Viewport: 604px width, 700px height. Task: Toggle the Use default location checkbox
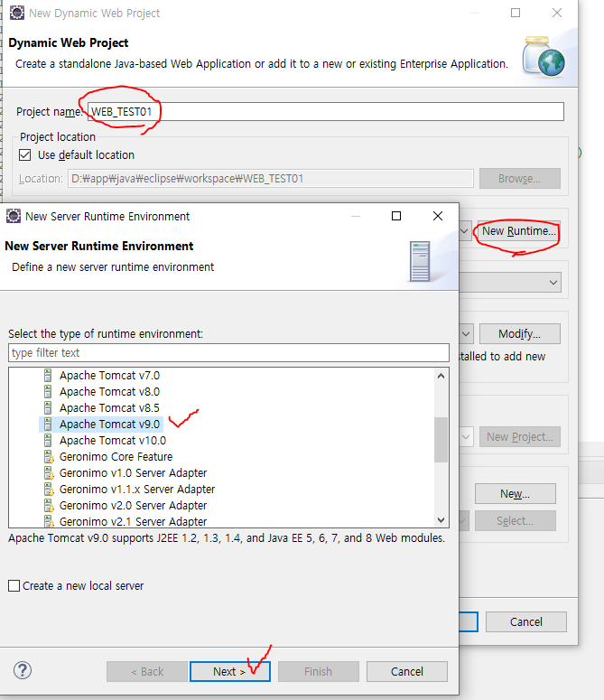pos(25,155)
